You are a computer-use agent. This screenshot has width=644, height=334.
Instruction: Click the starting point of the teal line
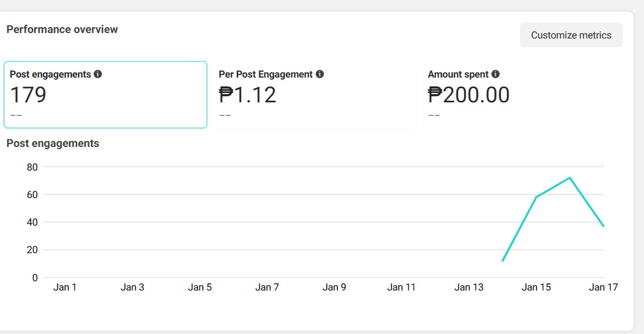click(502, 261)
